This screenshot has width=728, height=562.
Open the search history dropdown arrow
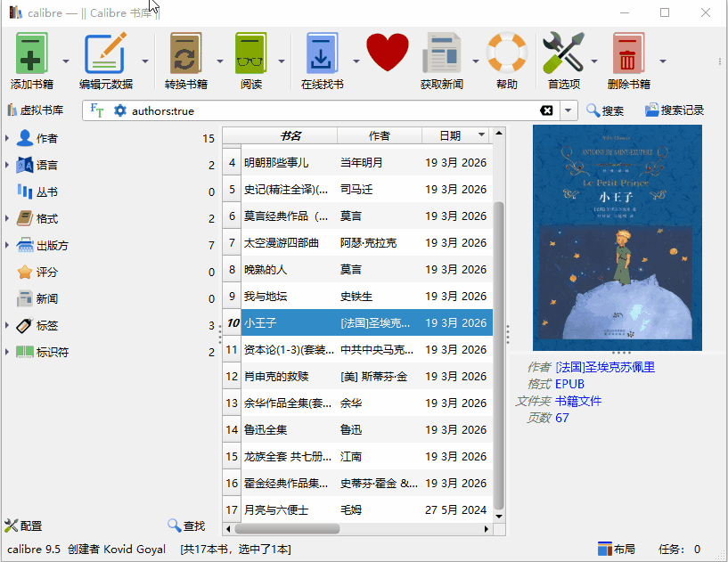click(568, 111)
